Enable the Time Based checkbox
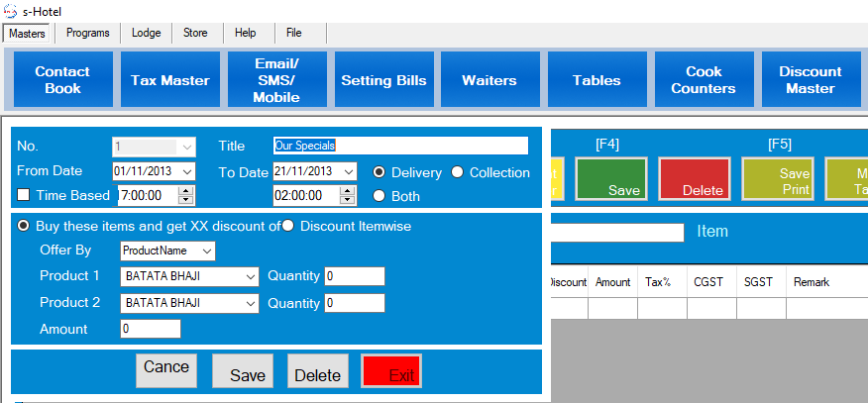The image size is (868, 403). click(25, 196)
